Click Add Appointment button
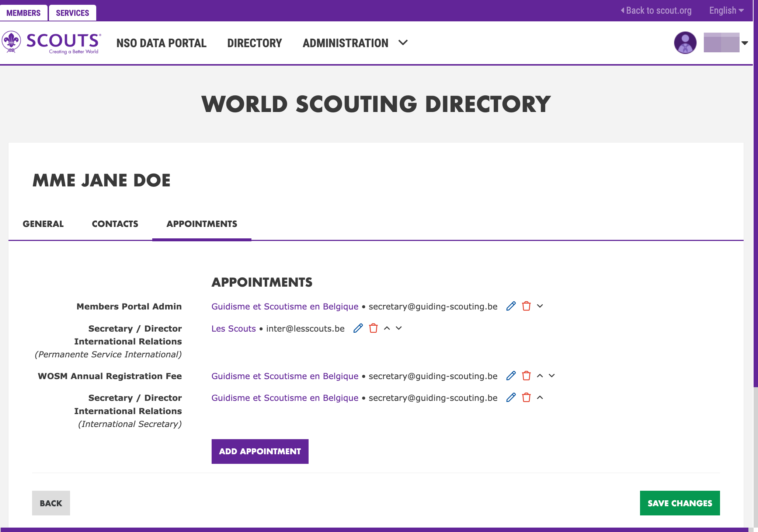 point(260,451)
